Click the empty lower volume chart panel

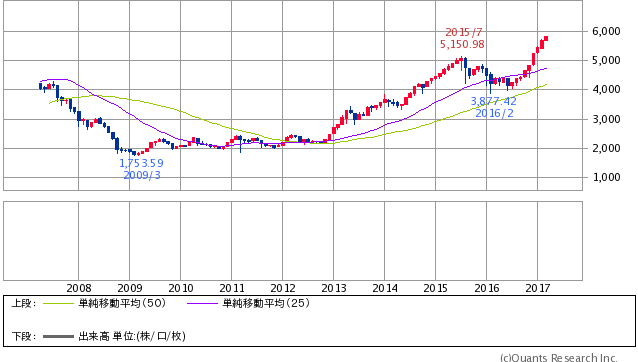[x=293, y=241]
